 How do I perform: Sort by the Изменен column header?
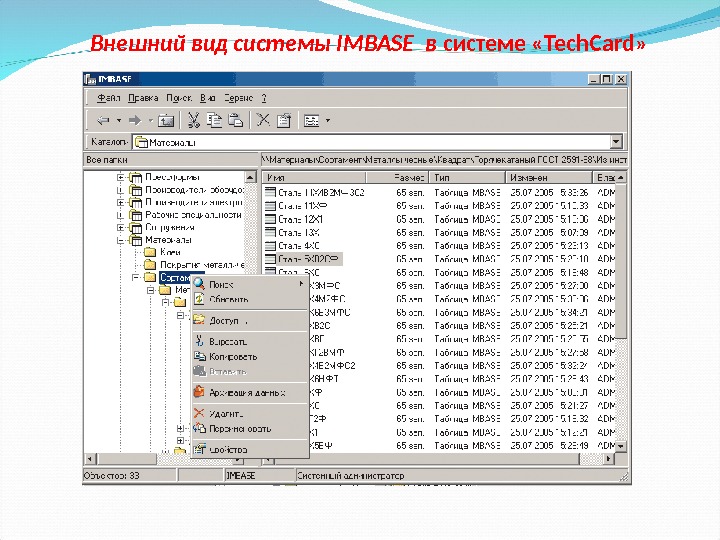[x=549, y=177]
